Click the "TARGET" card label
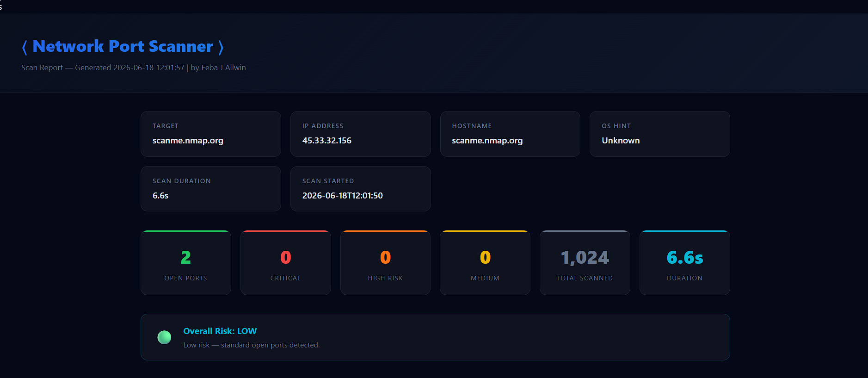The image size is (868, 378). 166,126
